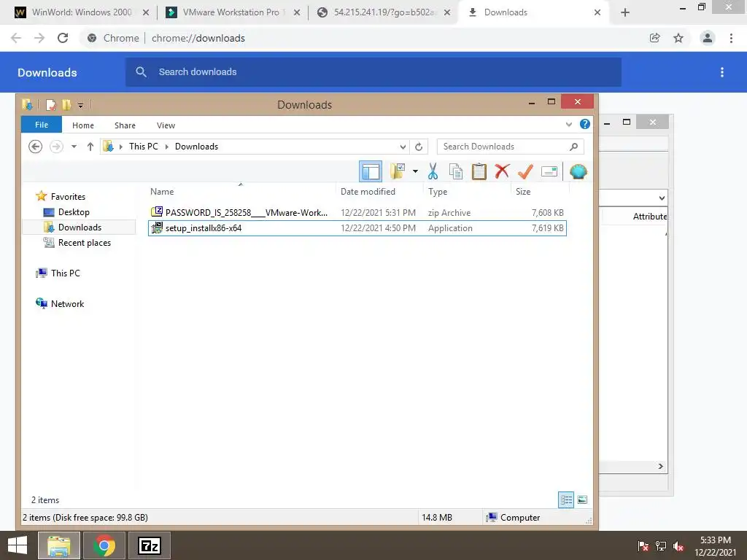Click the Paste clipboard icon
The width and height of the screenshot is (747, 560).
pos(479,171)
